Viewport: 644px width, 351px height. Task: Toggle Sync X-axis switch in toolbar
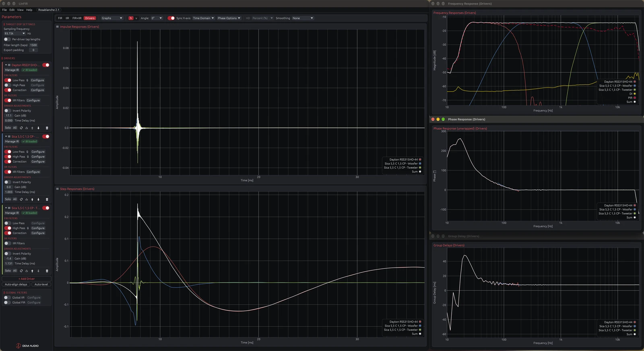(x=171, y=18)
